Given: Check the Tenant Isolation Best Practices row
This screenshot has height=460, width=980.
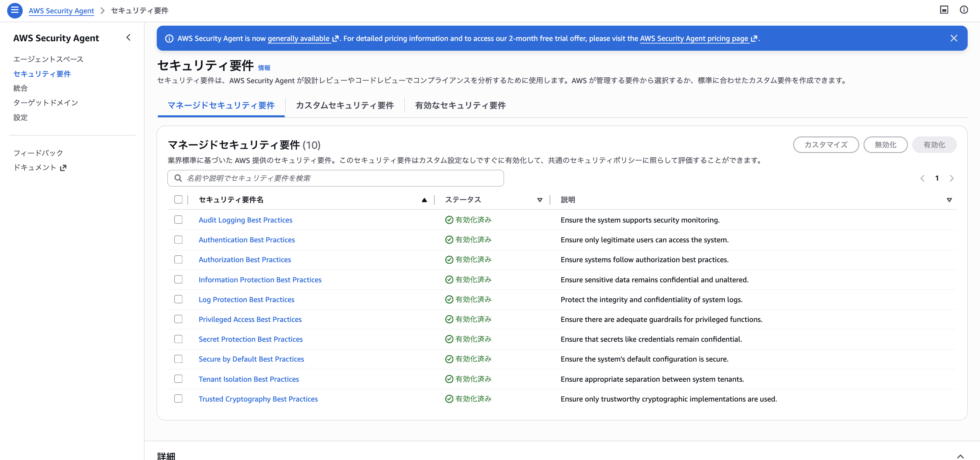Looking at the screenshot, I should tap(178, 379).
